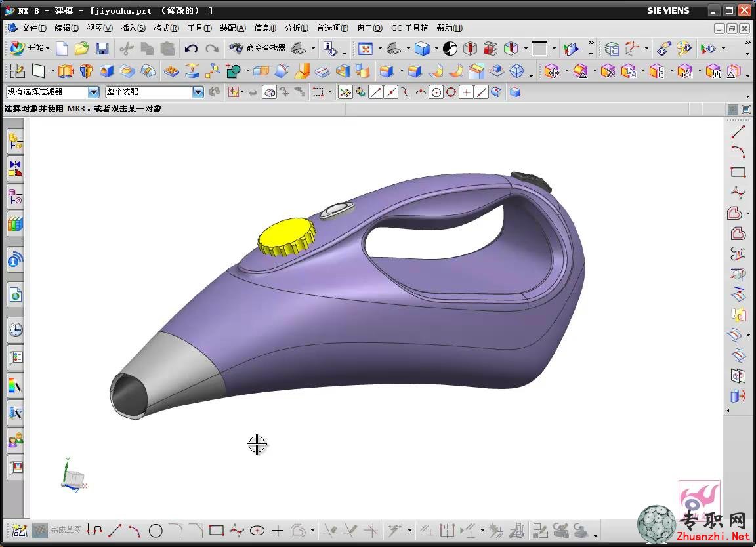Expand the Move Face dropdown arrow
The height and width of the screenshot is (547, 756).
[x=566, y=71]
